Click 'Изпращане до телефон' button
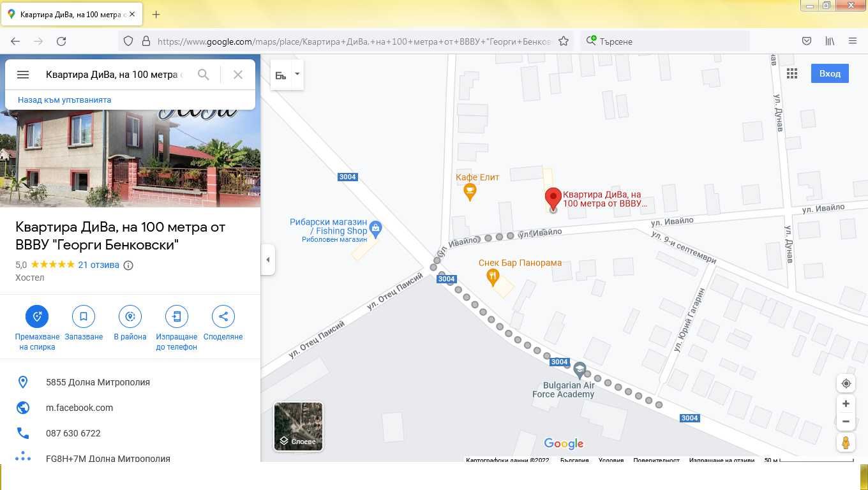The image size is (868, 490). pyautogui.click(x=177, y=328)
